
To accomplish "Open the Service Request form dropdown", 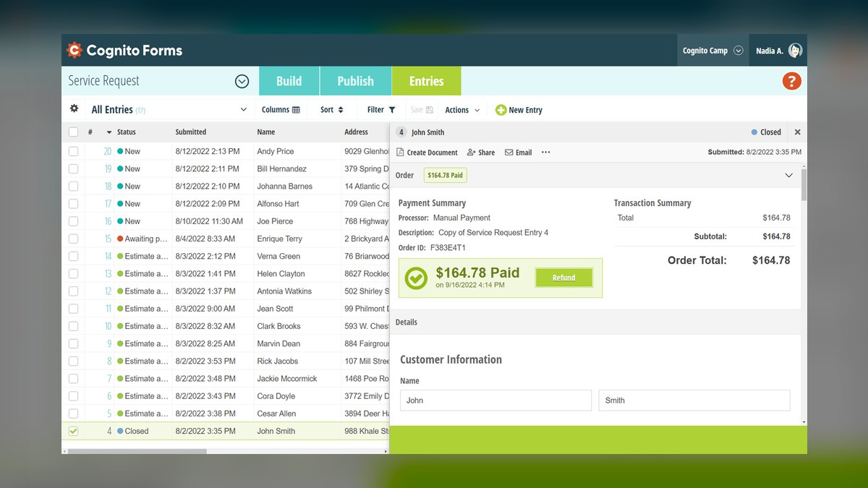I will click(x=242, y=82).
